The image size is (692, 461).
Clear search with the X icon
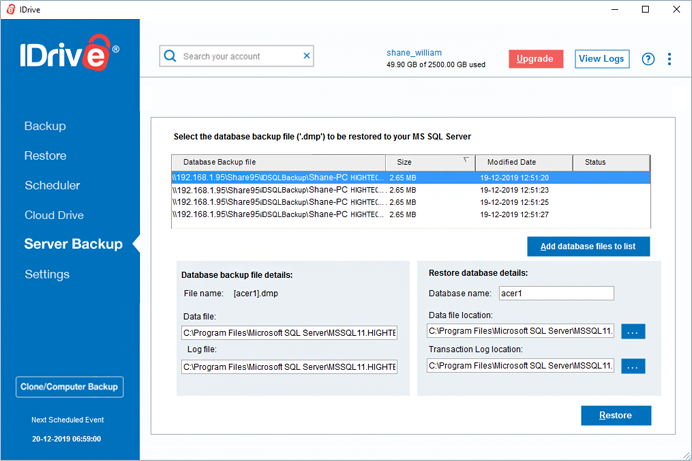point(307,56)
